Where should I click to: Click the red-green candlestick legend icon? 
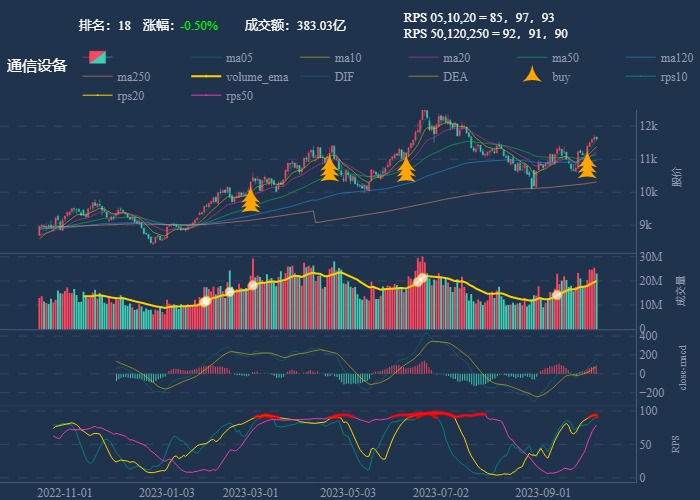point(98,57)
